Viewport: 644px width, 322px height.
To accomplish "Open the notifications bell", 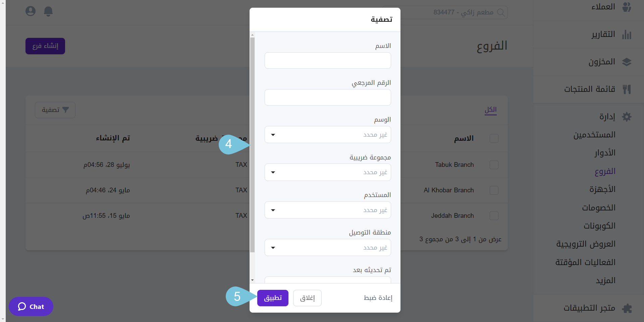I will click(x=48, y=11).
